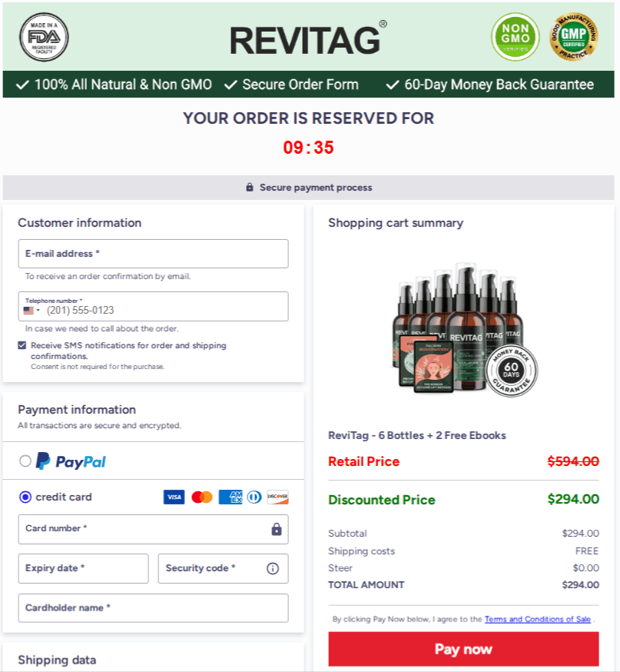This screenshot has height=672, width=620.
Task: Click the Card number field
Action: [154, 529]
